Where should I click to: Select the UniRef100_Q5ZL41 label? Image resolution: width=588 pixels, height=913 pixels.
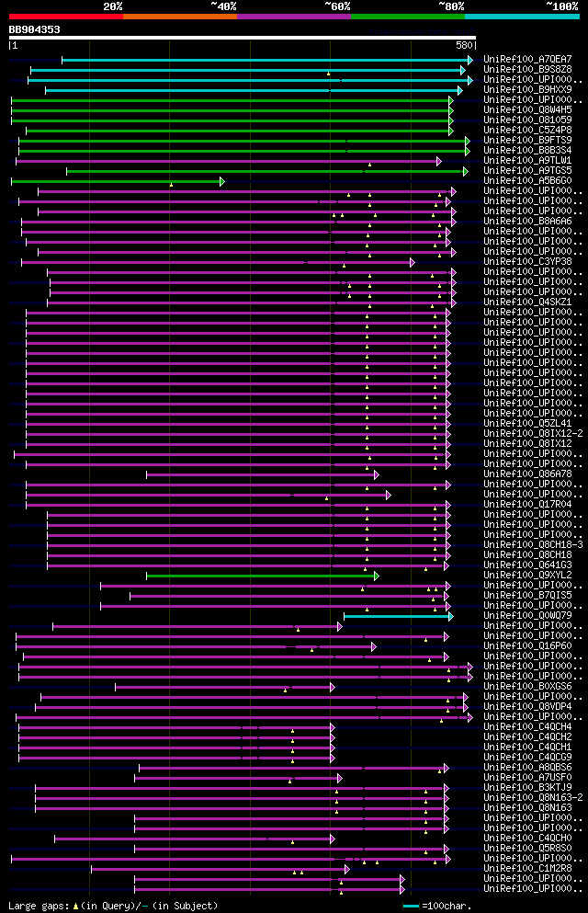click(x=527, y=423)
